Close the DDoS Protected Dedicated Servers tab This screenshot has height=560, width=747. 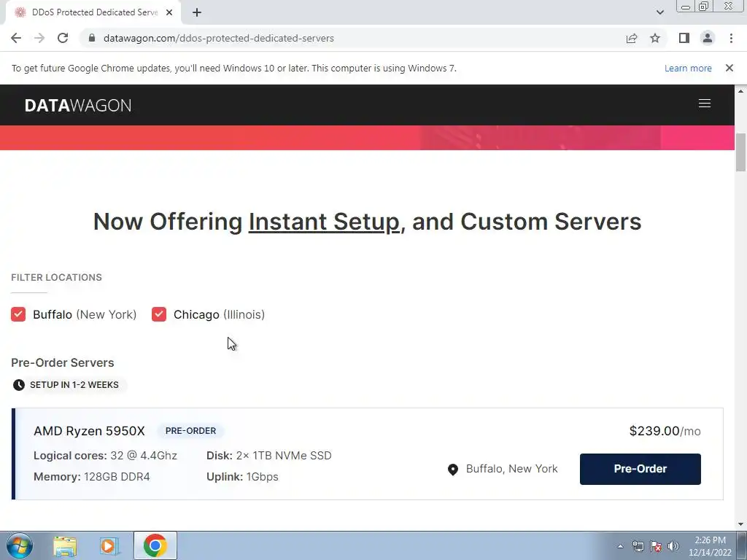[x=169, y=12]
